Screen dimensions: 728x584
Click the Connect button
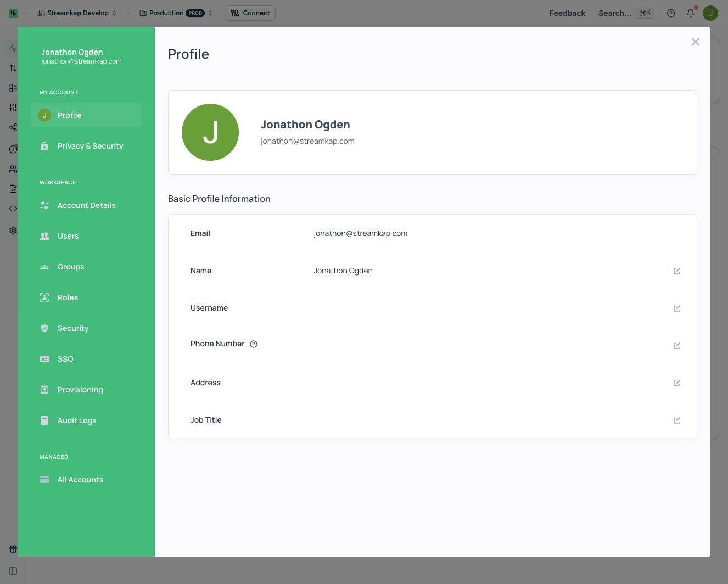click(250, 13)
